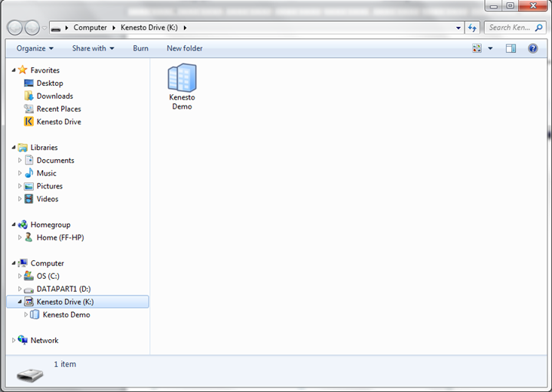Viewport: 552px width, 392px height.
Task: Expand the Documents library node
Action: click(x=20, y=160)
